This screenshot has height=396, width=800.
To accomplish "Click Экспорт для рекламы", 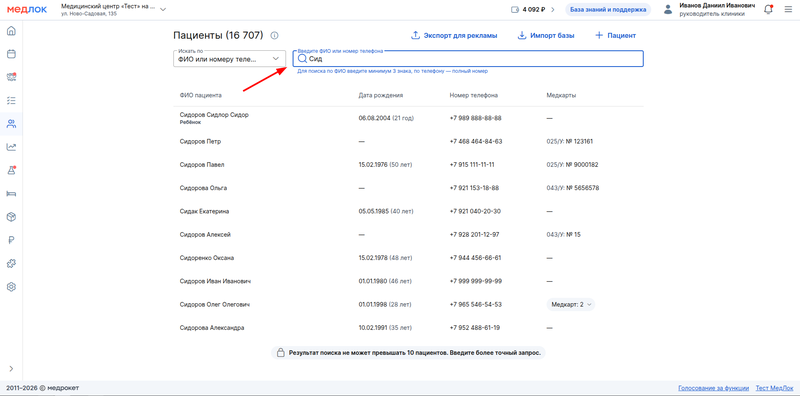I will [454, 36].
